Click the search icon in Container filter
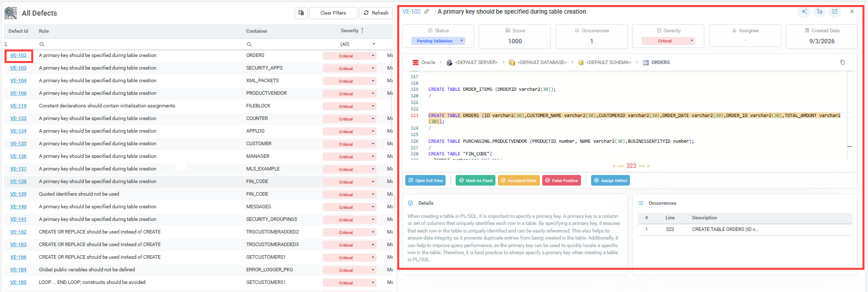The height and width of the screenshot is (292, 868). click(x=249, y=44)
